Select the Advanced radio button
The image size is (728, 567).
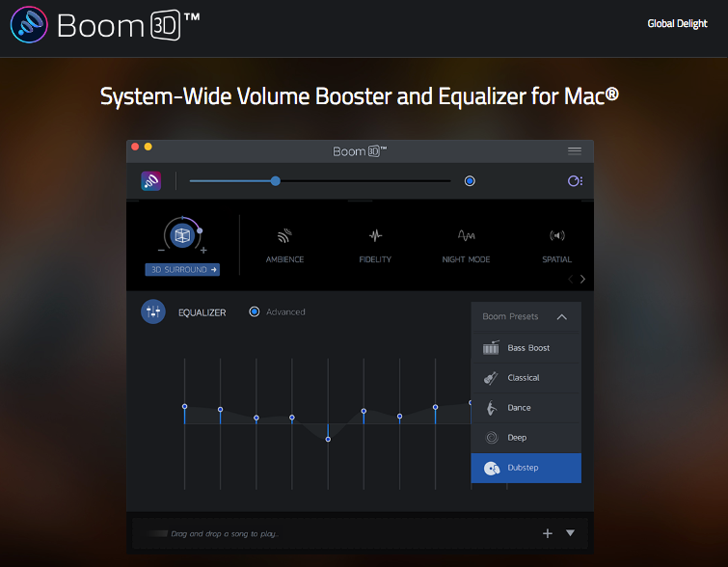(254, 311)
